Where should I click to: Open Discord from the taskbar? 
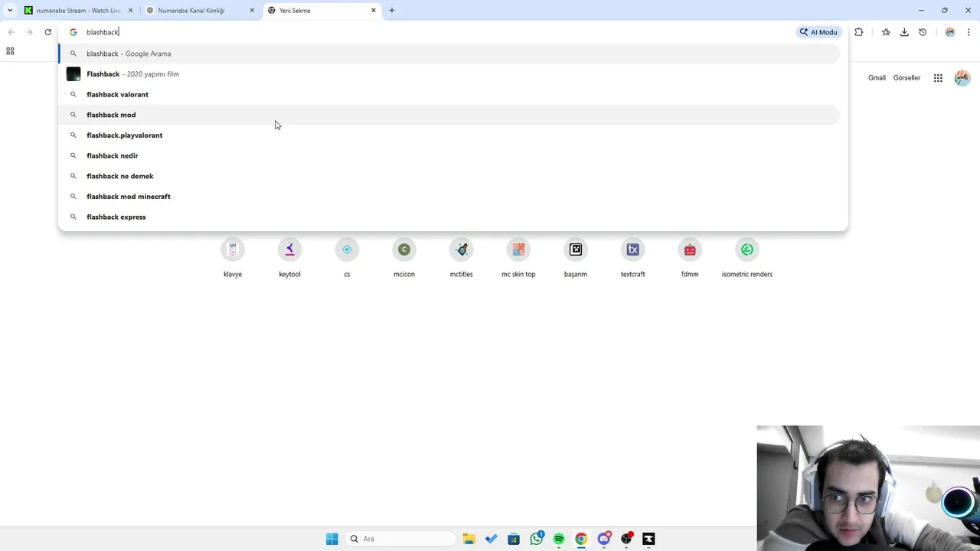pyautogui.click(x=604, y=539)
